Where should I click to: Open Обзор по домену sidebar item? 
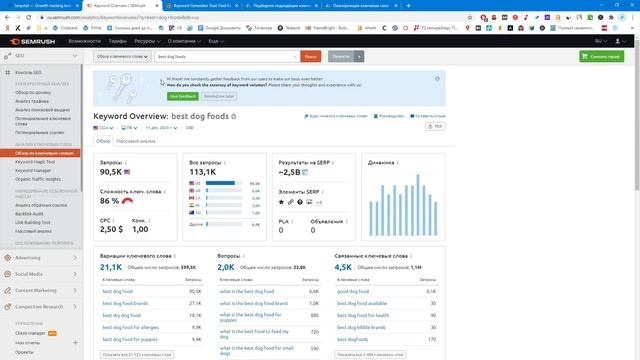(33, 93)
